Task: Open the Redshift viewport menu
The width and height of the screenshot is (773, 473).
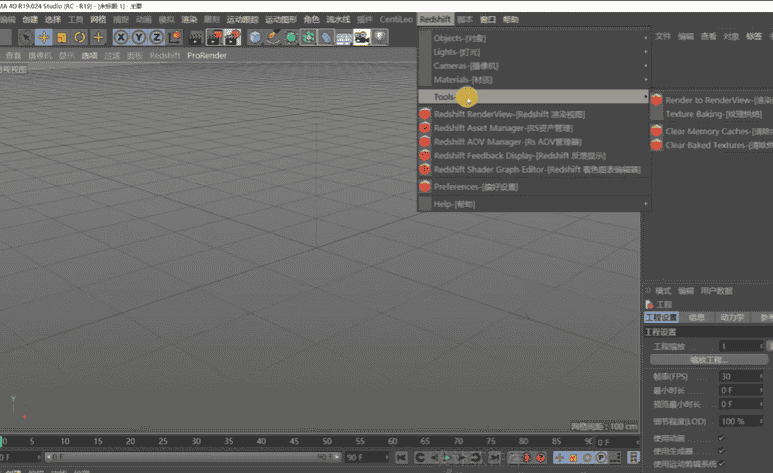Action: click(165, 55)
